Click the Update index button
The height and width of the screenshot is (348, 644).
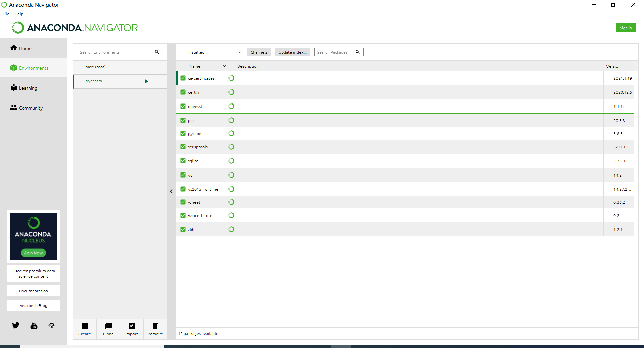[x=292, y=52]
